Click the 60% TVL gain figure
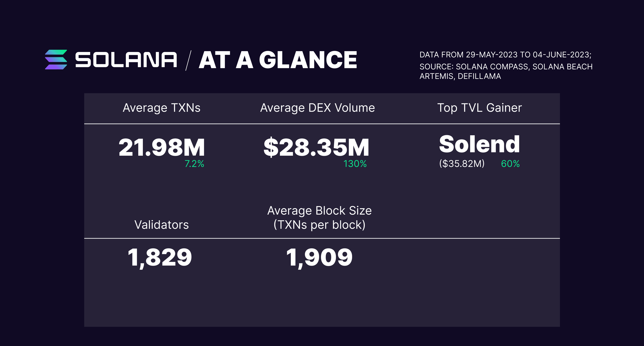 pos(510,164)
